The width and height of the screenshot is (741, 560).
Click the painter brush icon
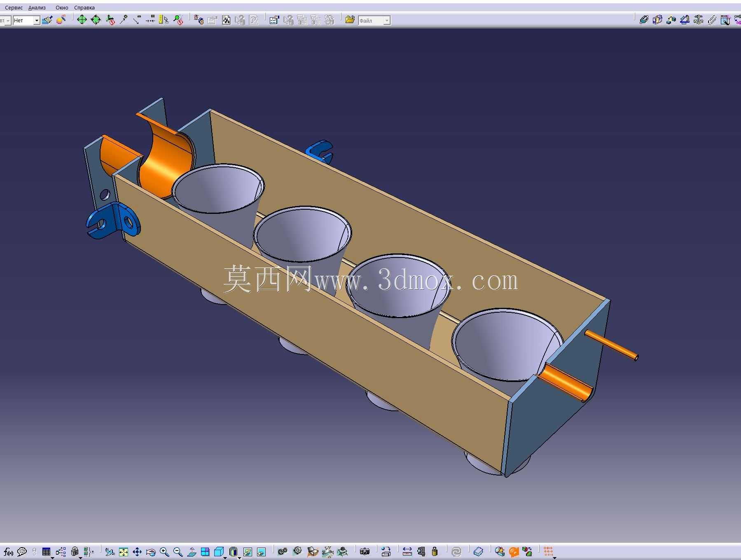click(x=47, y=20)
